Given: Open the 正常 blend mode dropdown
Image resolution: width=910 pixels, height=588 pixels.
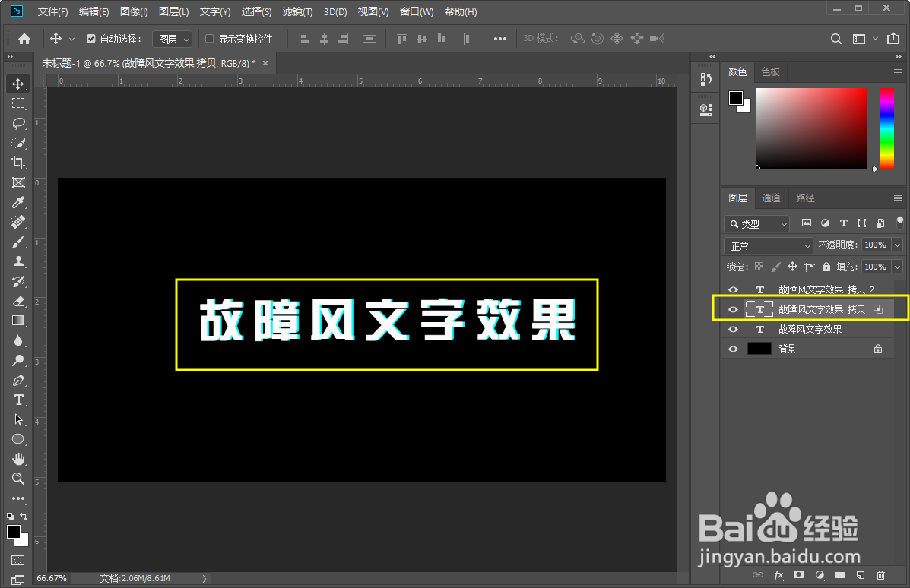Looking at the screenshot, I should (767, 245).
